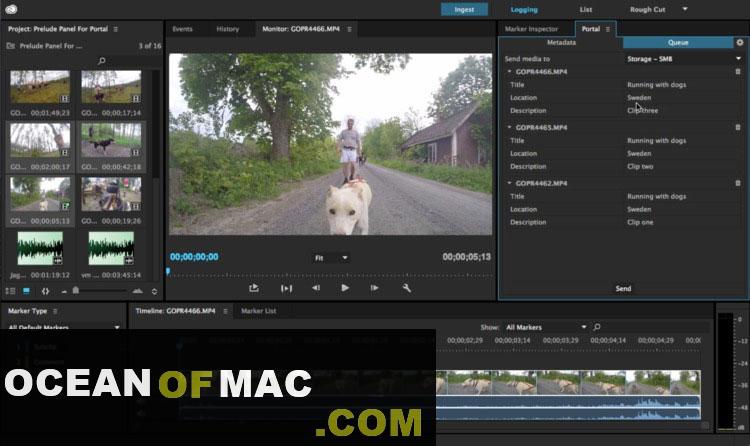The width and height of the screenshot is (750, 446).
Task: Open the Marker Type panel menu icon
Action: (x=55, y=311)
